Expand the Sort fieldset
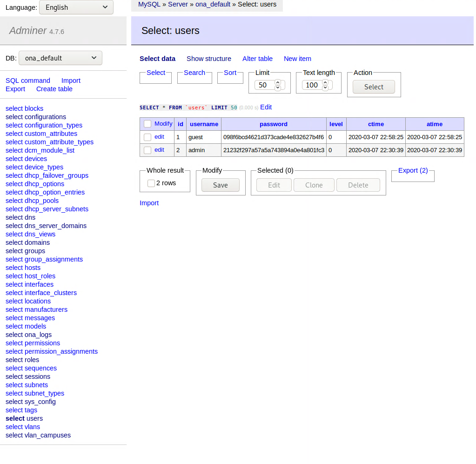 [230, 73]
